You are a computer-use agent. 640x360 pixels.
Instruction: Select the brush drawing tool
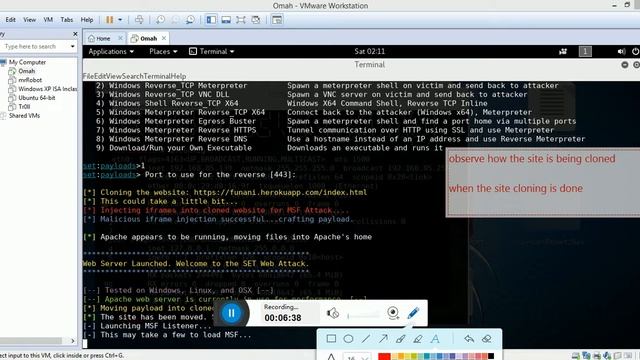click(x=400, y=338)
